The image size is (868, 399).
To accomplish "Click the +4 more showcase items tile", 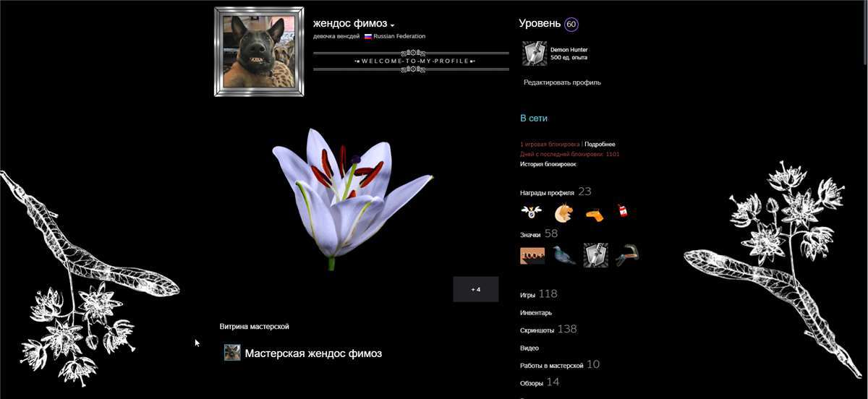I will pos(475,289).
